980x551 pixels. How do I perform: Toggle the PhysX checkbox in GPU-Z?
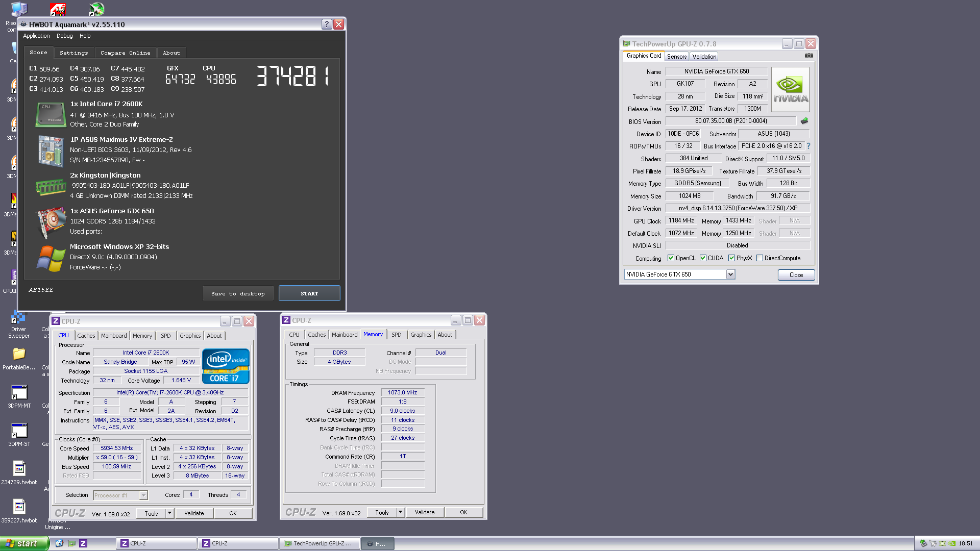(731, 258)
